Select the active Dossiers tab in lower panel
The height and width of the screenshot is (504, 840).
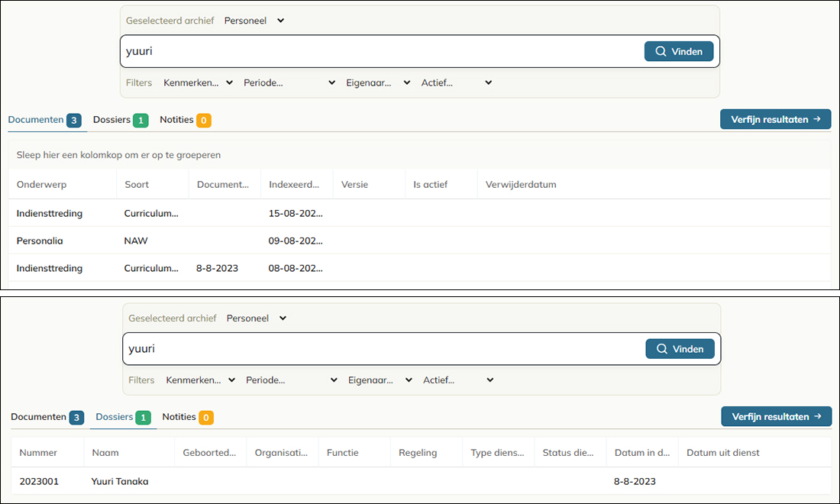[123, 417]
